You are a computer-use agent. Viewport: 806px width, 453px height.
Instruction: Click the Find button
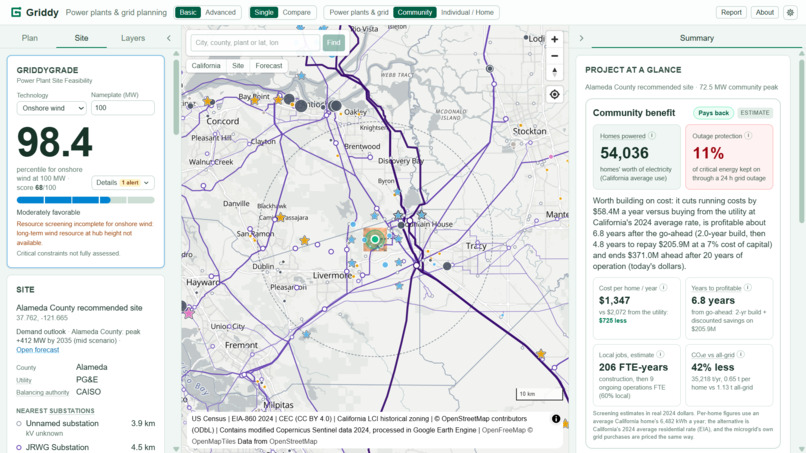334,43
